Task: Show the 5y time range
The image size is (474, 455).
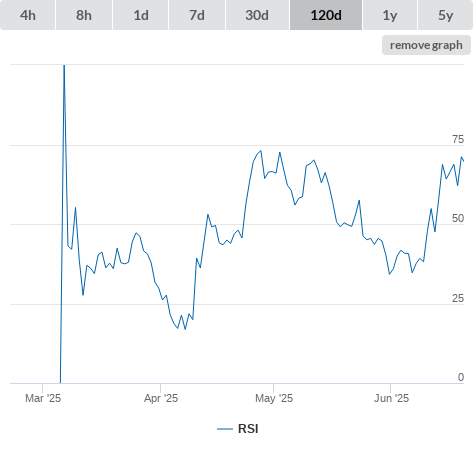Action: pos(446,15)
